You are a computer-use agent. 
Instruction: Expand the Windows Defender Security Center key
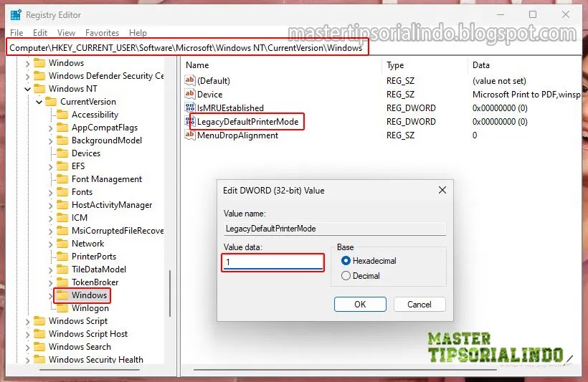[x=27, y=76]
